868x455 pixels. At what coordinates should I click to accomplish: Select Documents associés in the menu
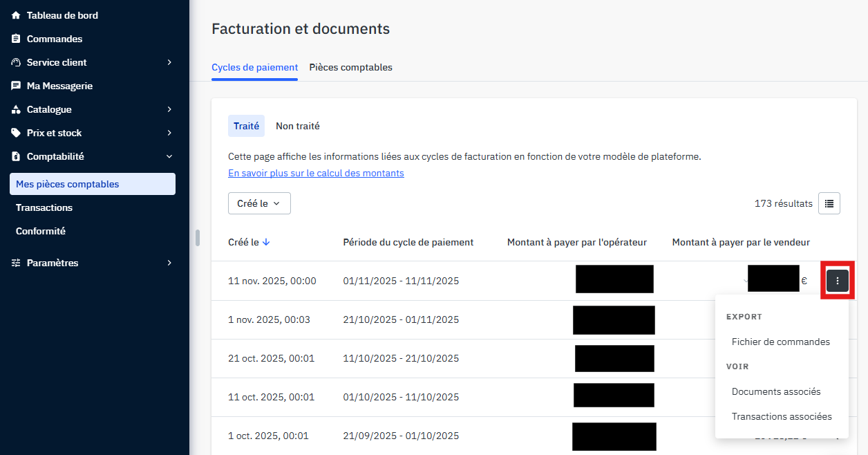(x=775, y=391)
